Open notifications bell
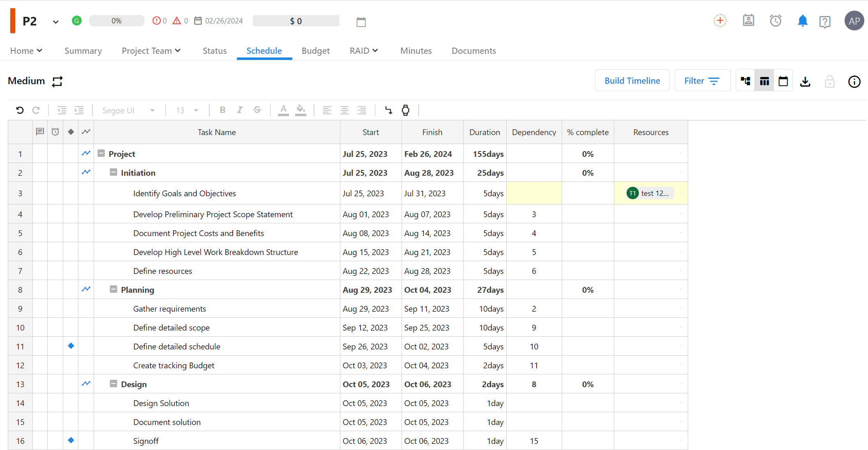This screenshot has width=868, height=450. (x=803, y=21)
